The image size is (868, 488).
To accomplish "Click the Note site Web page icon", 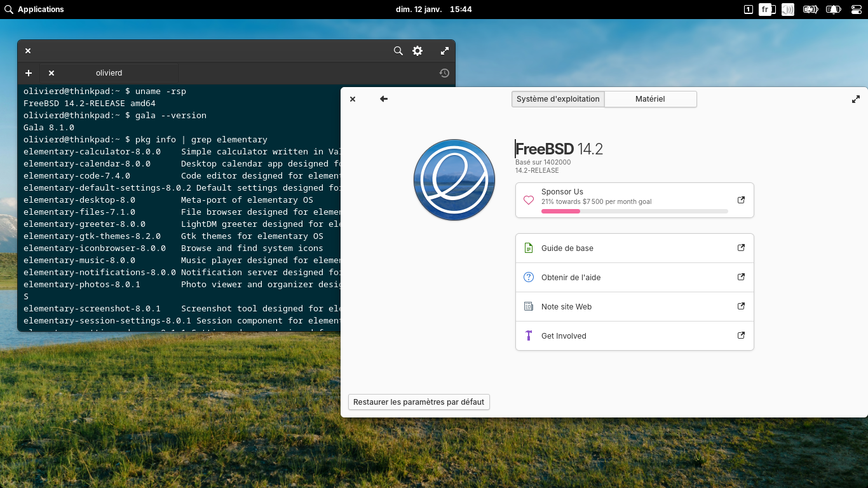I will coord(528,307).
